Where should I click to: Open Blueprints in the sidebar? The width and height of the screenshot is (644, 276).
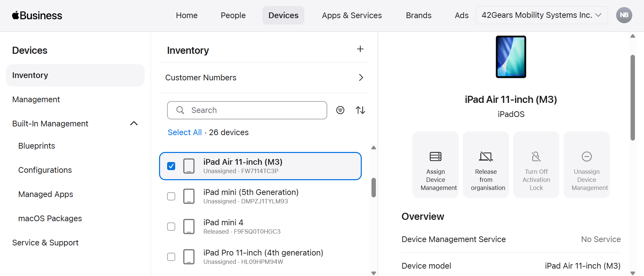click(x=37, y=146)
